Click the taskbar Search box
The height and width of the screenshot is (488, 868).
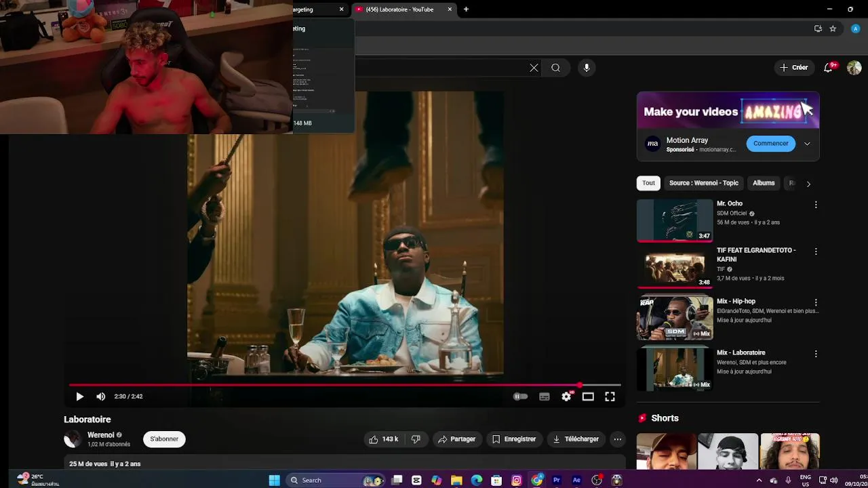pos(336,480)
